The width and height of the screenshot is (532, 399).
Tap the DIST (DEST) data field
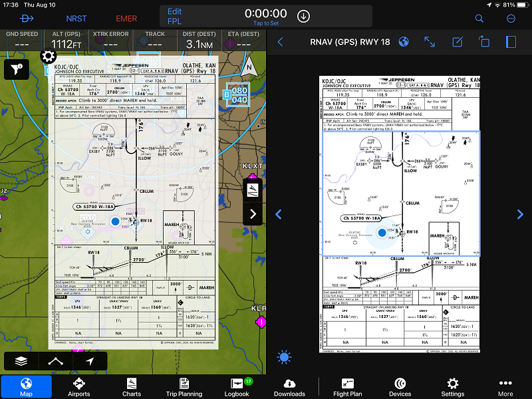click(199, 40)
